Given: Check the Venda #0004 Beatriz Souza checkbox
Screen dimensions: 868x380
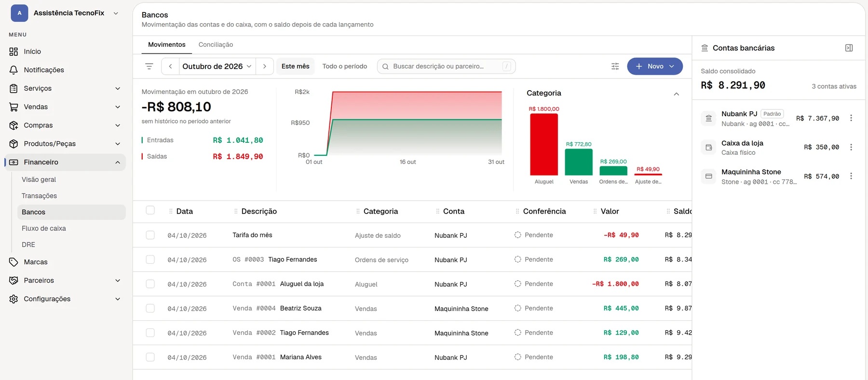Looking at the screenshot, I should coord(150,308).
